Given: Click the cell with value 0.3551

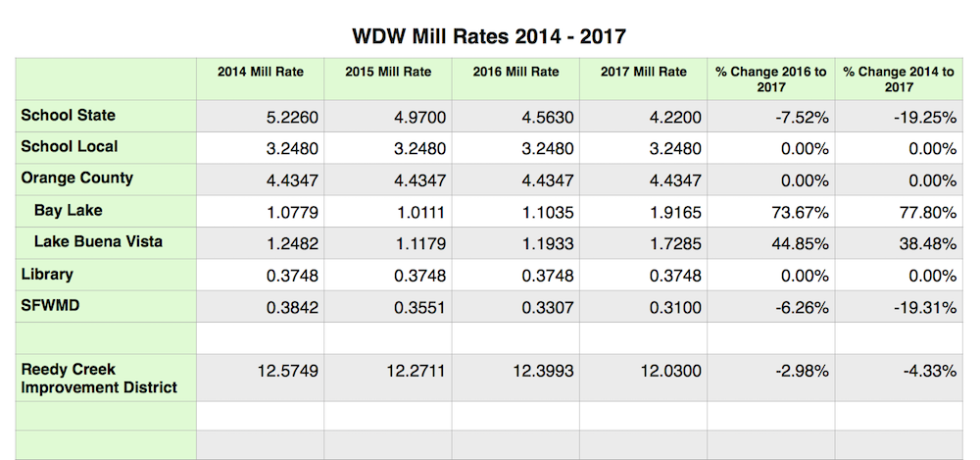Looking at the screenshot, I should tap(388, 307).
